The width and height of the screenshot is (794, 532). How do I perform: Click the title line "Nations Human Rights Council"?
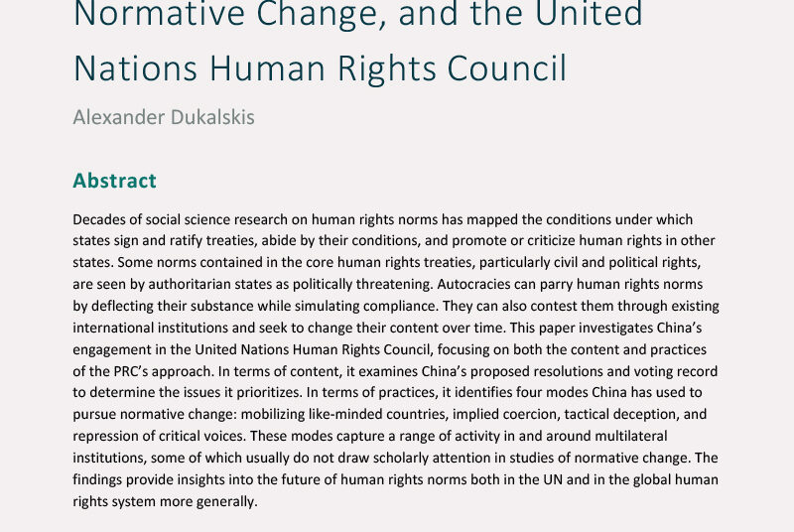coord(320,67)
